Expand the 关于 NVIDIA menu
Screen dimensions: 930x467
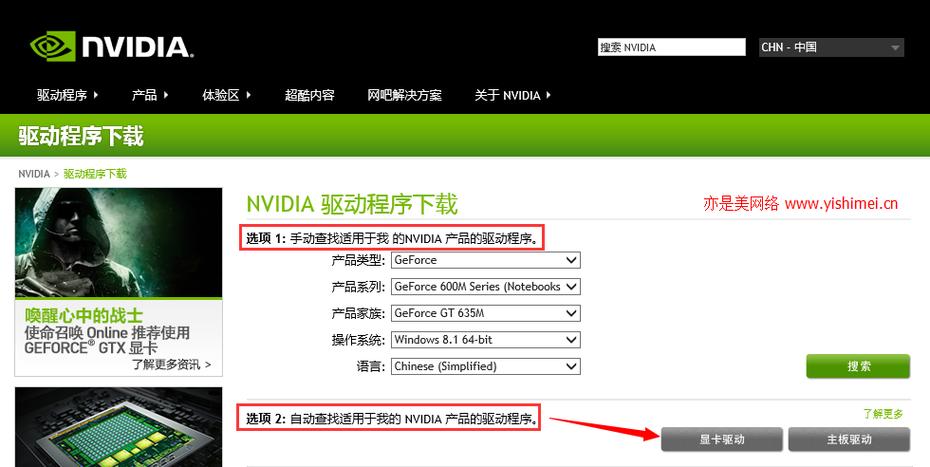(x=513, y=96)
